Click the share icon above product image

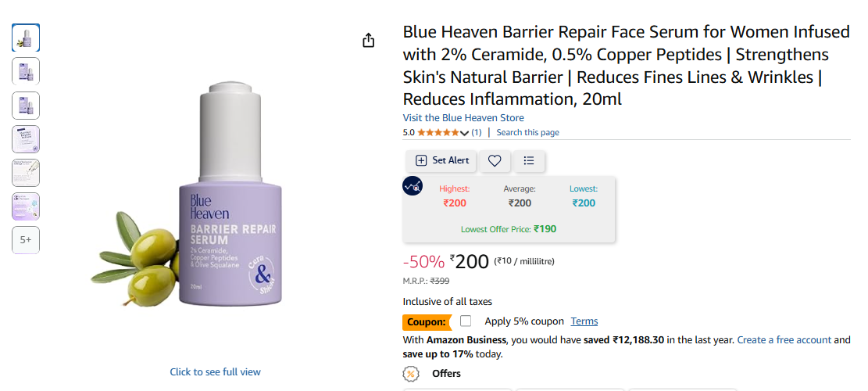point(369,41)
